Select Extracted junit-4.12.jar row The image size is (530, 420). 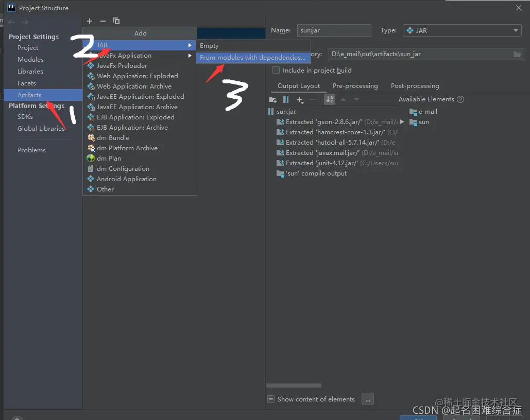tap(337, 163)
